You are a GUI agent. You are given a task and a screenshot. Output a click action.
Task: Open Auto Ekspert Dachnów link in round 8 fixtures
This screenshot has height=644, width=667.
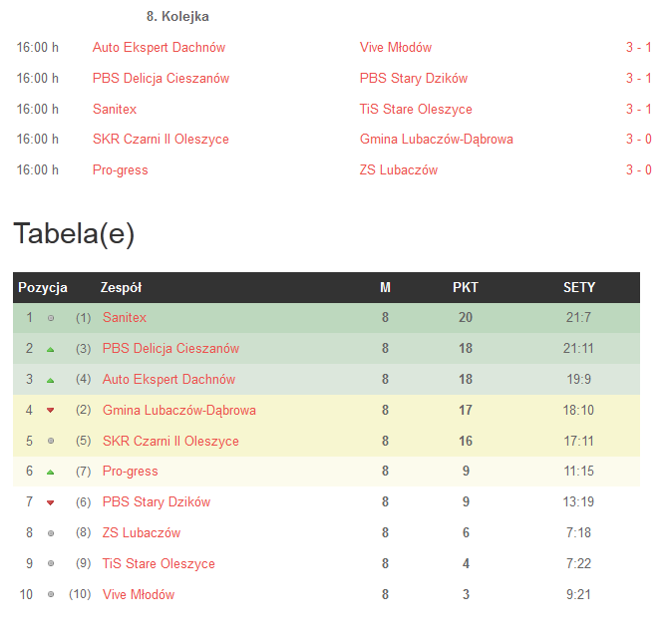[159, 48]
